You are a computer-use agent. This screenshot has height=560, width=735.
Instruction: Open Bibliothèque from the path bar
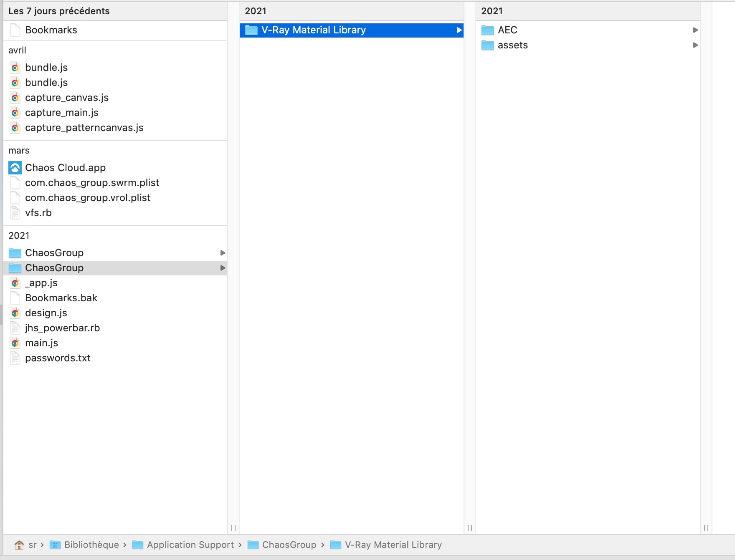(x=91, y=545)
